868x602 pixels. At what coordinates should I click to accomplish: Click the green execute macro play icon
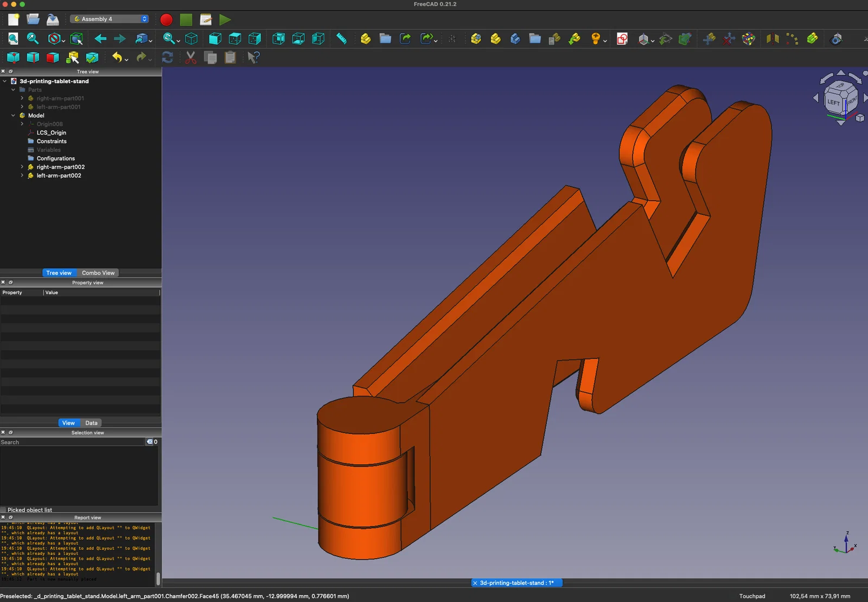click(x=225, y=20)
